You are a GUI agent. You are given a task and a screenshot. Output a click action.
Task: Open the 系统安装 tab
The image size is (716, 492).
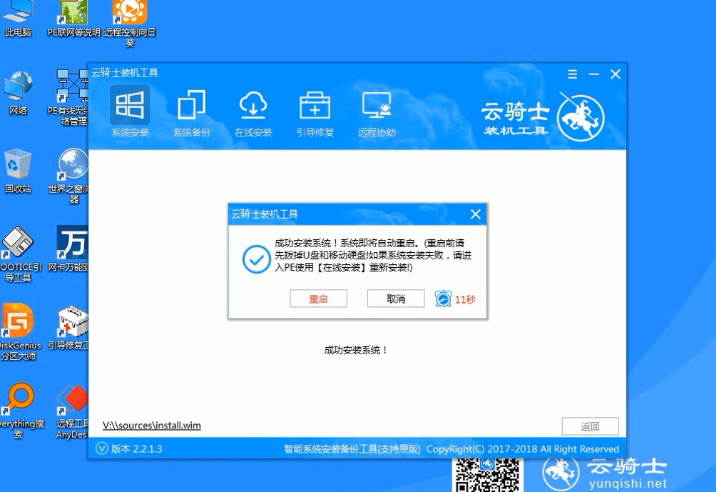click(x=130, y=112)
